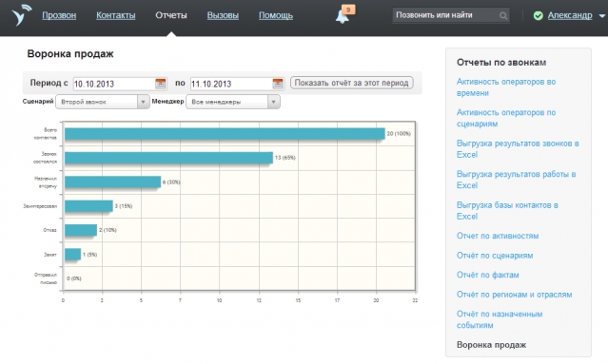Open the Вызовы menu item
The height and width of the screenshot is (364, 608).
223,15
